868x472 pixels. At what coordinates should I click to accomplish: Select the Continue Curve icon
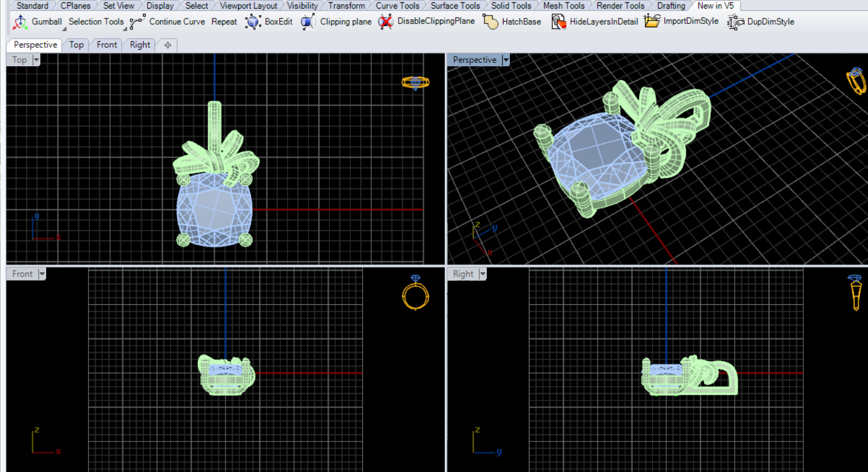[137, 22]
